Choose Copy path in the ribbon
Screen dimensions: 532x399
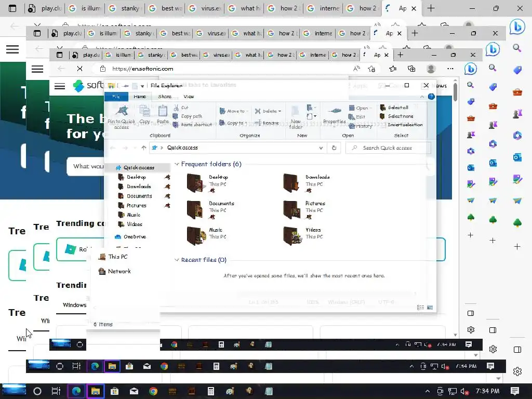point(187,116)
